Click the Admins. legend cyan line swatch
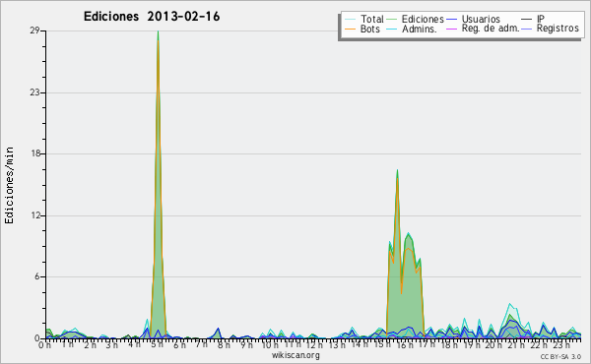Image resolution: width=591 pixels, height=364 pixels. point(392,29)
